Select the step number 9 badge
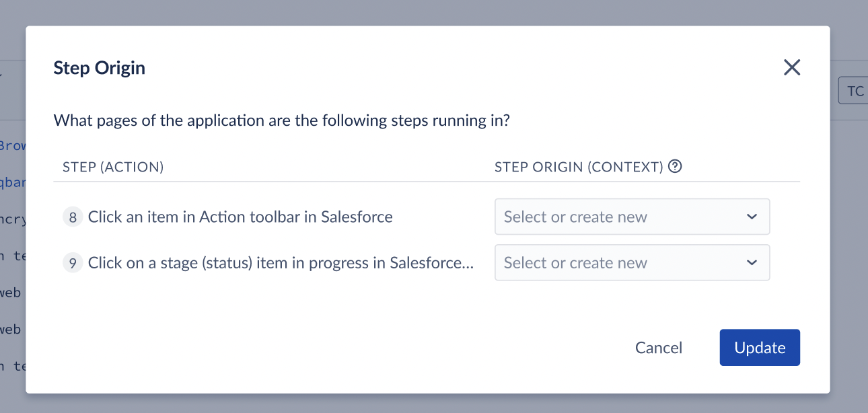Viewport: 868px width, 413px height. coord(72,263)
